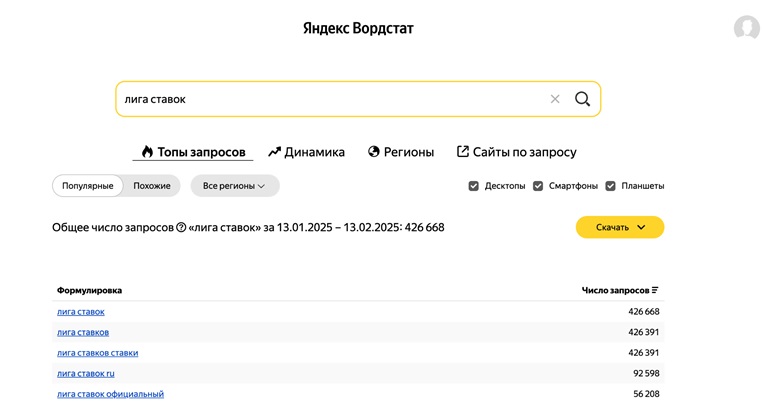This screenshot has height=404, width=762.
Task: Click the Число запросов column header
Action: [615, 290]
